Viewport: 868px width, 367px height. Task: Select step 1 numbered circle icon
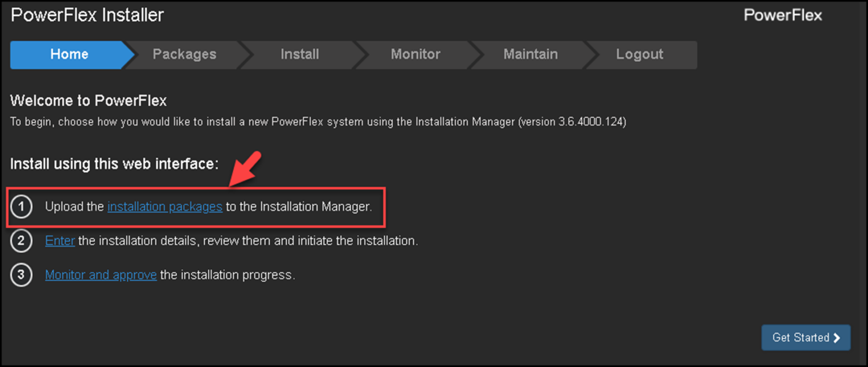(x=21, y=206)
